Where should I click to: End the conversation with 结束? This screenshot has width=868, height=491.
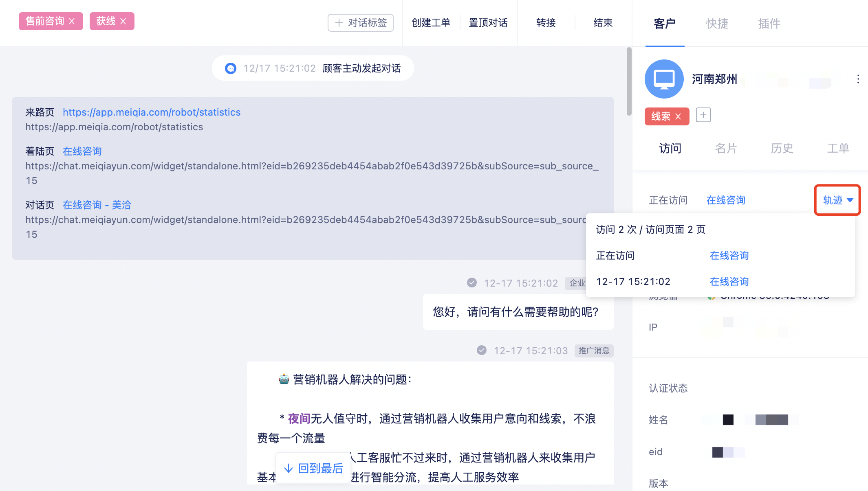603,23
